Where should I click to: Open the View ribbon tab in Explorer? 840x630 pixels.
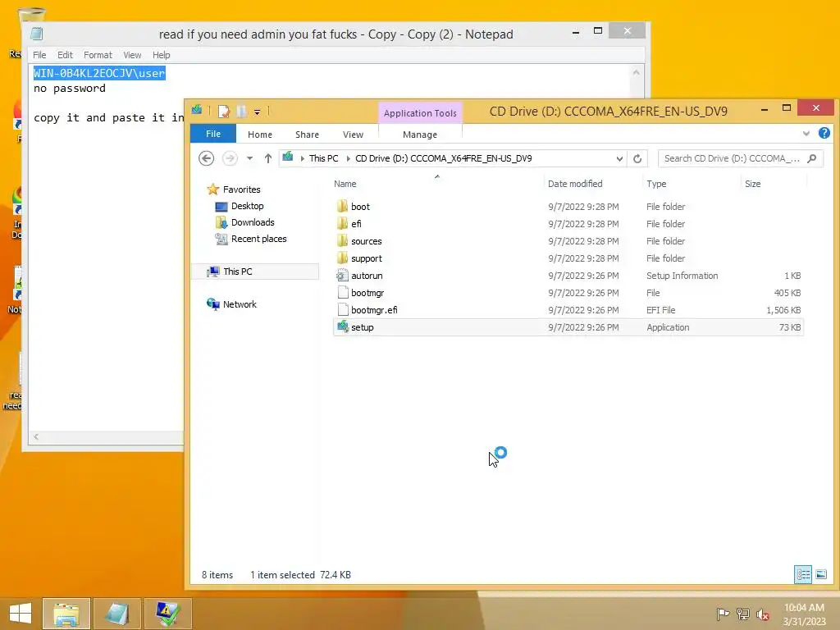pyautogui.click(x=353, y=135)
